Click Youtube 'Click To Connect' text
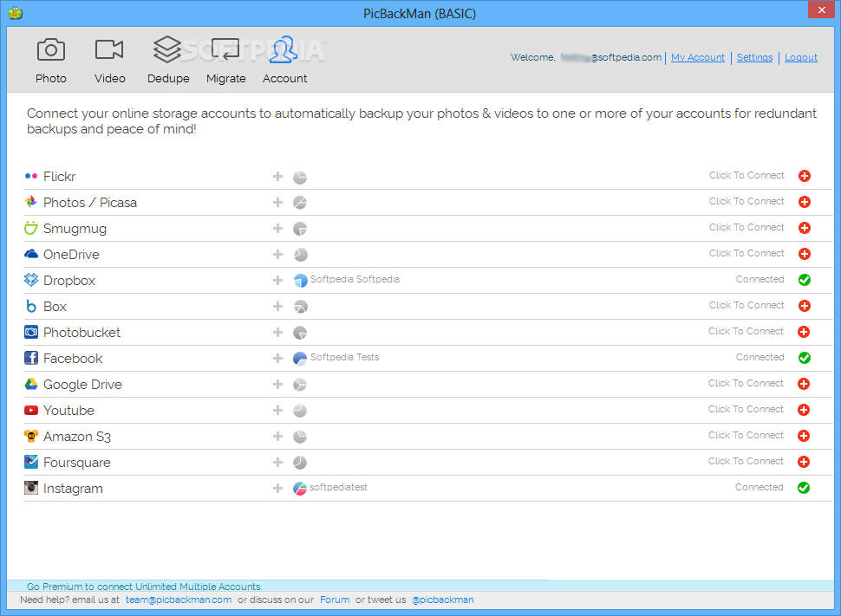The image size is (841, 616). click(746, 409)
